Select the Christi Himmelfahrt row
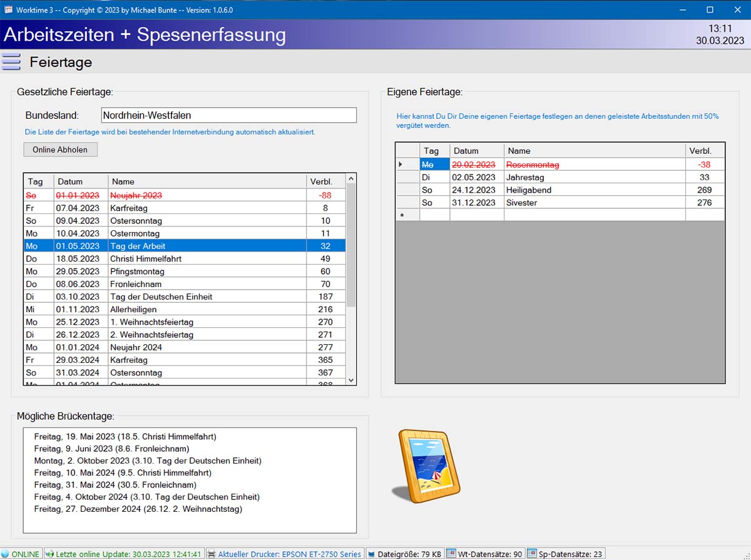 [x=185, y=258]
